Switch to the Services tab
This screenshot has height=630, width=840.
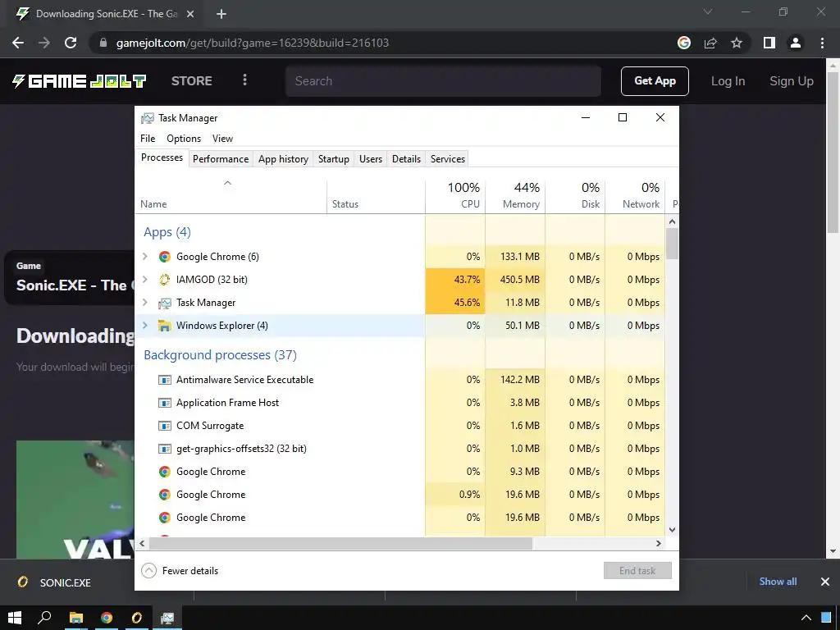click(448, 159)
